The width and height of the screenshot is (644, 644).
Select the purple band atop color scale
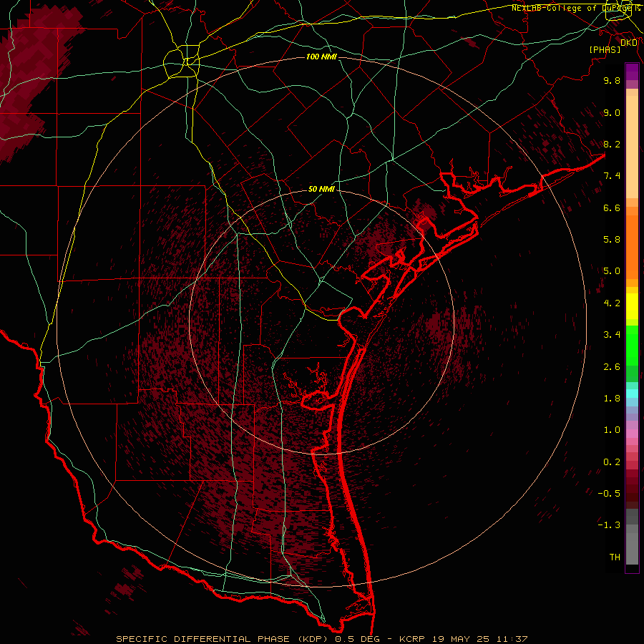pyautogui.click(x=632, y=72)
